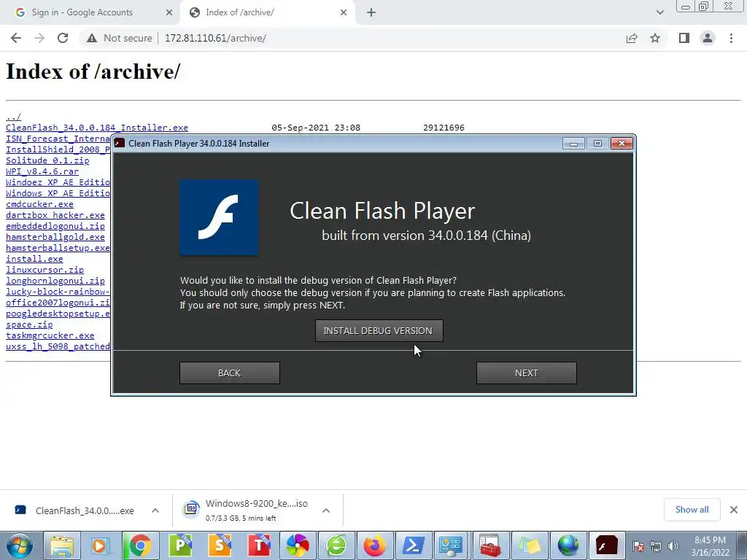The height and width of the screenshot is (560, 747).
Task: Expand CleanFlash download options arrow
Action: [x=155, y=510]
